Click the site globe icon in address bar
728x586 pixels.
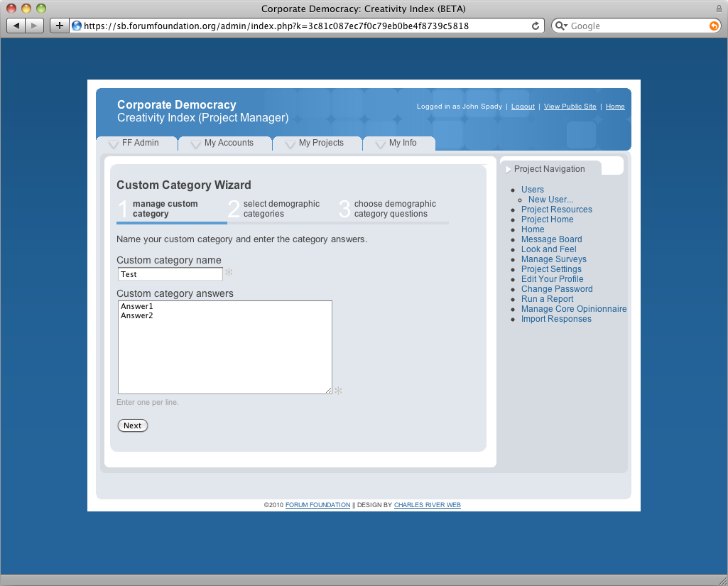[77, 26]
